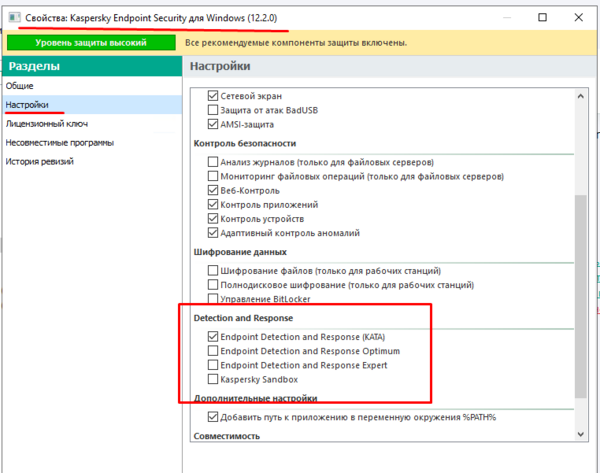
Task: Toggle the AMSI-защита checkbox
Action: pos(213,124)
